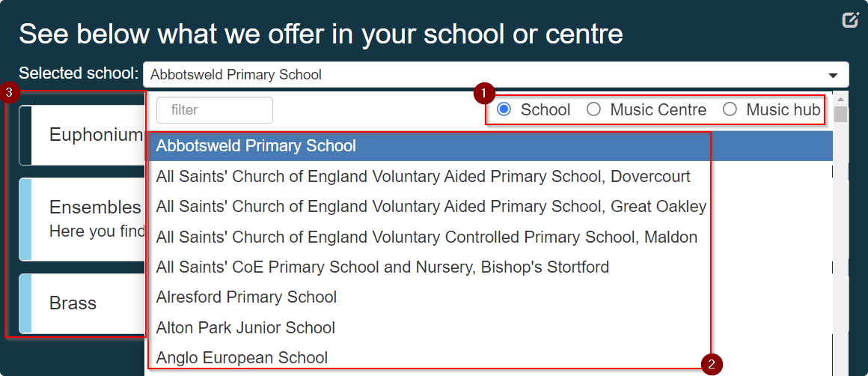Open the Euphonium offer card
The width and height of the screenshot is (868, 376).
pos(82,135)
